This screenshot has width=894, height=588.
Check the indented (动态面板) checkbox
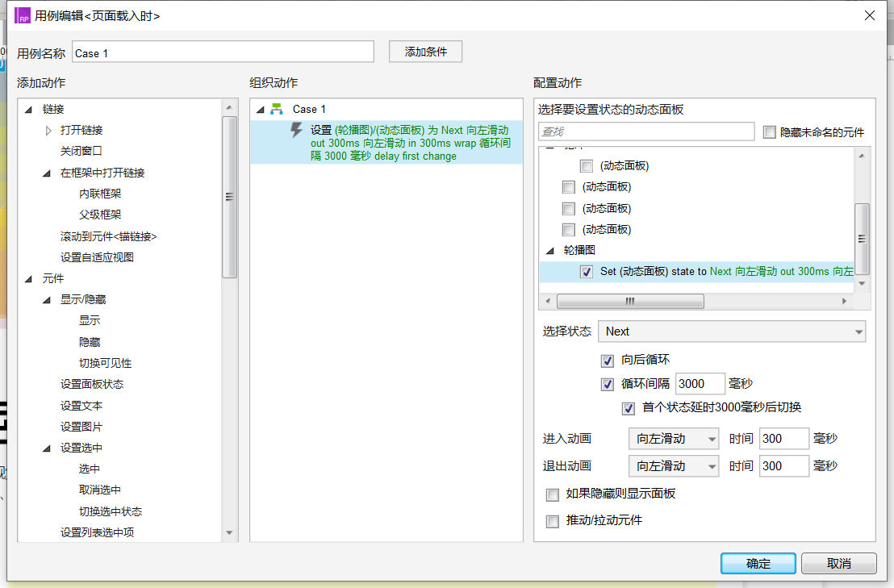tap(586, 166)
